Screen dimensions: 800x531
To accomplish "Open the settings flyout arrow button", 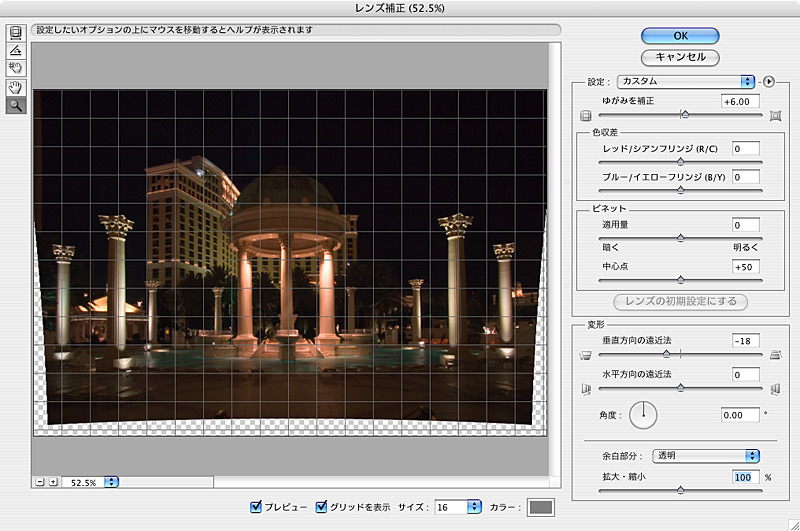I will pyautogui.click(x=768, y=82).
